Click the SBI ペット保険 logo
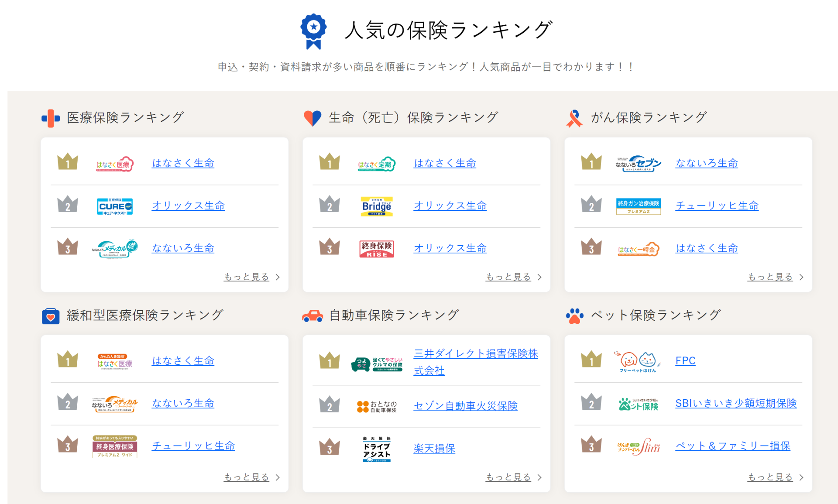 coord(638,404)
